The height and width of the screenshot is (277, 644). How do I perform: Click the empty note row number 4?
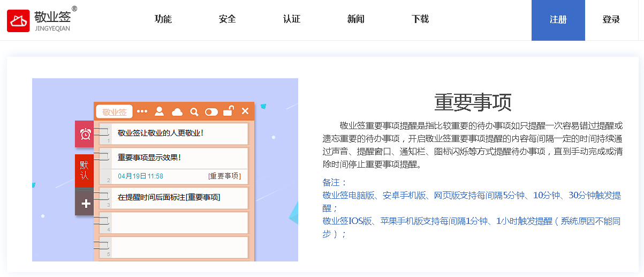click(x=174, y=223)
